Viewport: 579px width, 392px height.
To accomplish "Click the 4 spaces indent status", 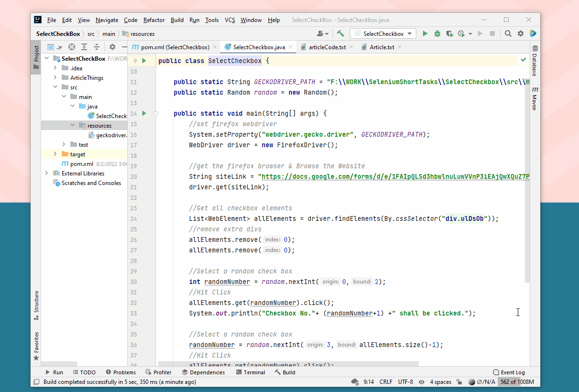I will click(x=440, y=382).
